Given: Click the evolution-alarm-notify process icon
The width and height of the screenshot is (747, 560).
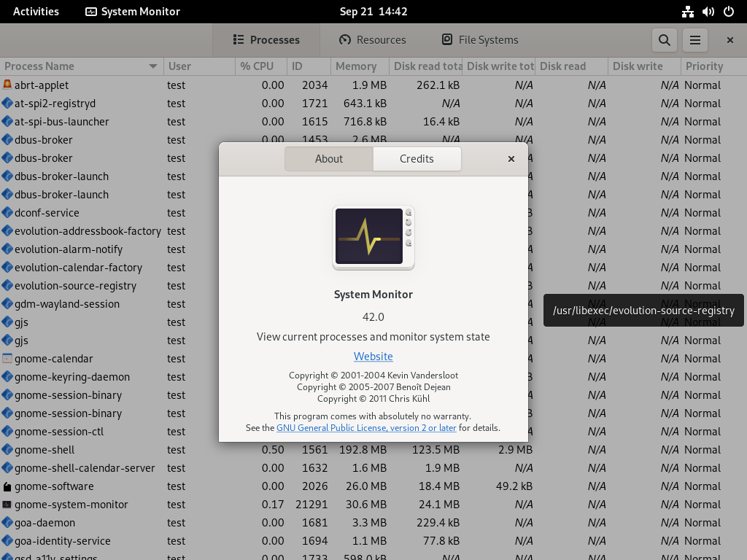Looking at the screenshot, I should click(x=7, y=249).
